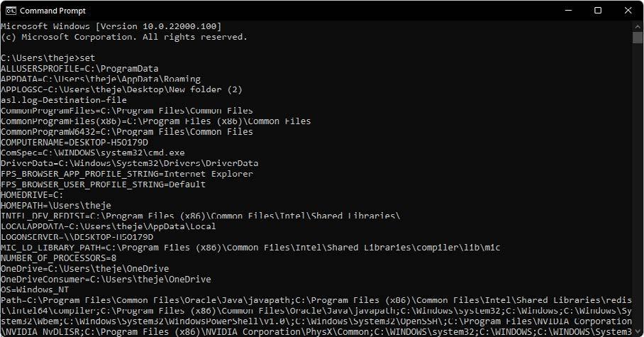This screenshot has height=337, width=644.
Task: Click the FPS_BROWSER_USER_PROFILE_STRING=Default line
Action: pyautogui.click(x=103, y=184)
